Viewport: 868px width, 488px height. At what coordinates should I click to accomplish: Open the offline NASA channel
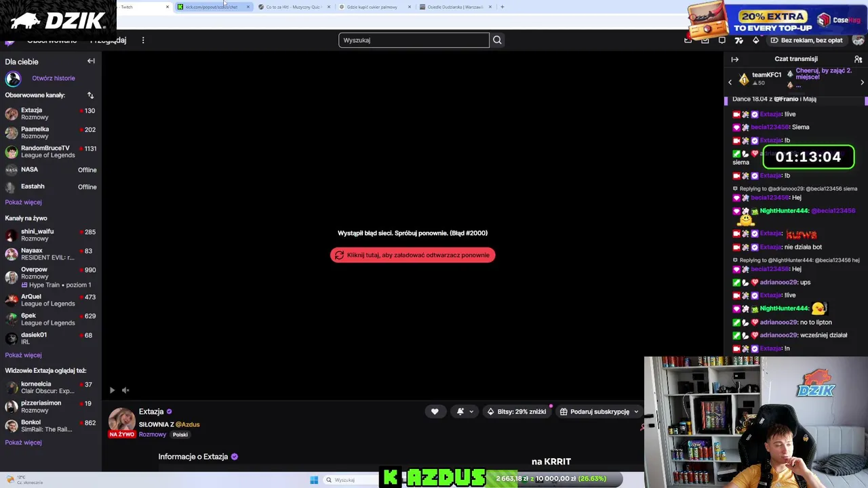click(x=51, y=169)
